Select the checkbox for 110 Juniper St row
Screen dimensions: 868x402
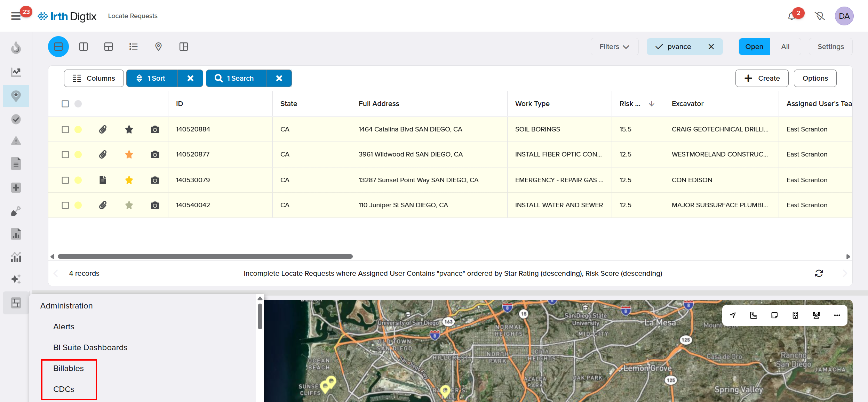point(65,205)
